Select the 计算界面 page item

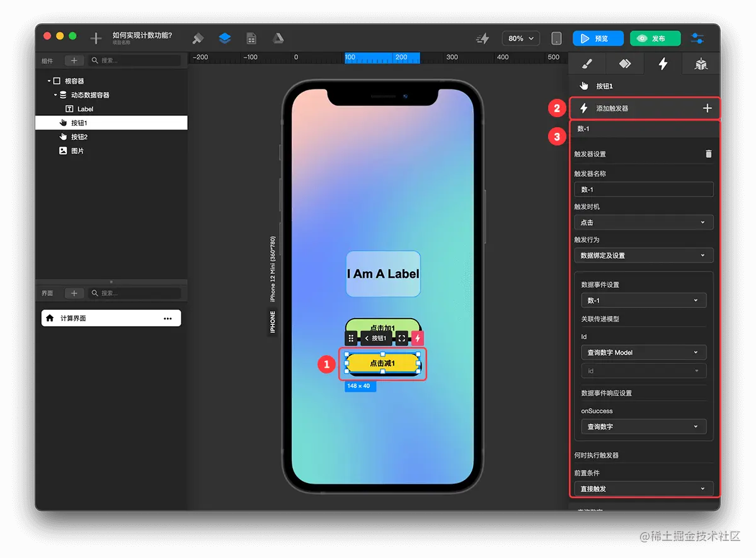[x=111, y=318]
